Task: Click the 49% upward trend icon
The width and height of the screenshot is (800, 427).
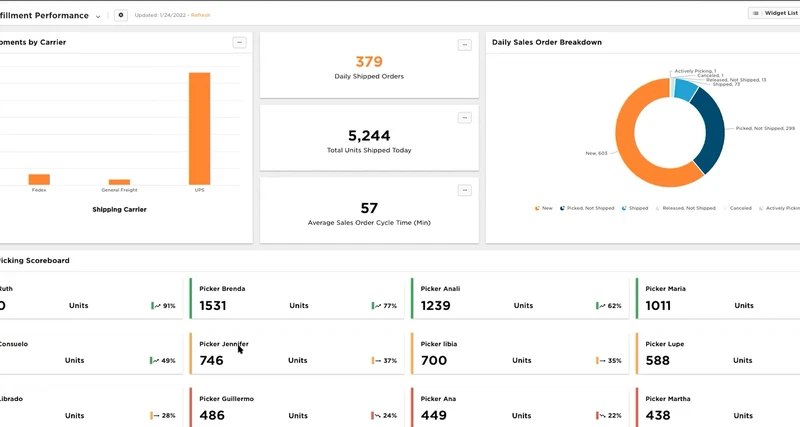Action: 155,361
